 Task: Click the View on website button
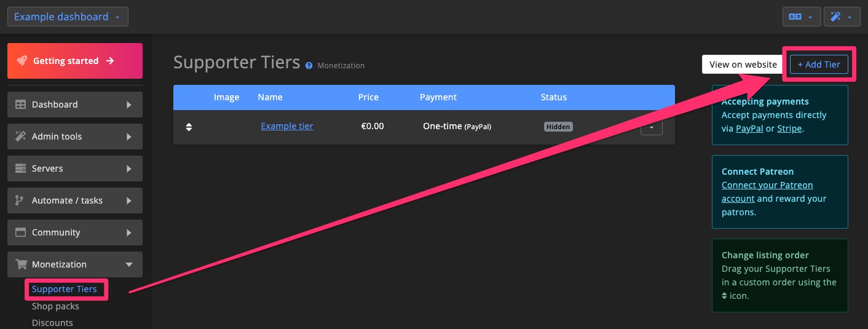(743, 65)
